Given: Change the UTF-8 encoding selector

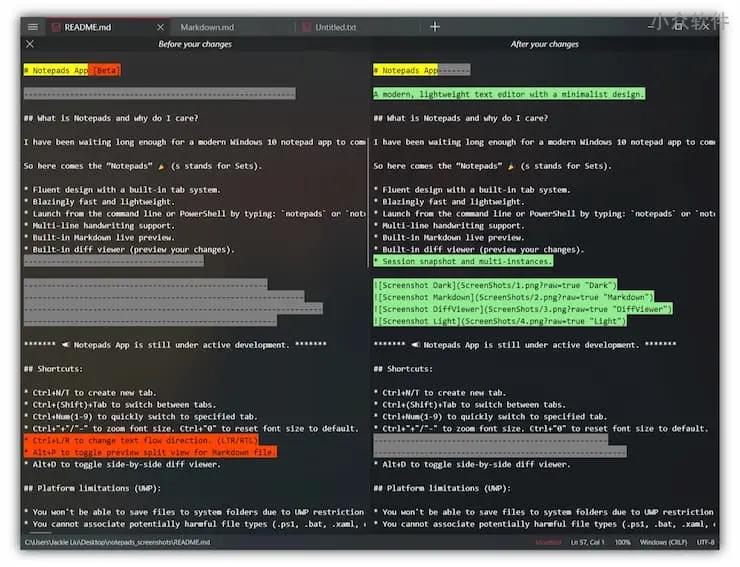Looking at the screenshot, I should point(705,542).
